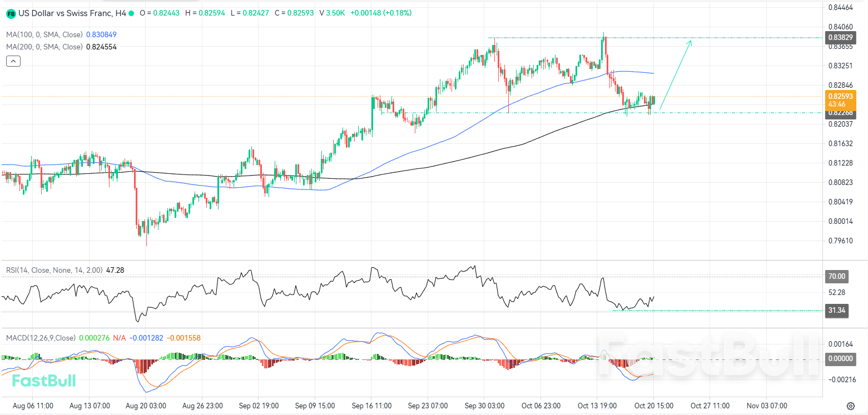The height and width of the screenshot is (415, 868).
Task: Select the RSI(14, Close, None, 14, 2.00) legend
Action: pos(54,270)
